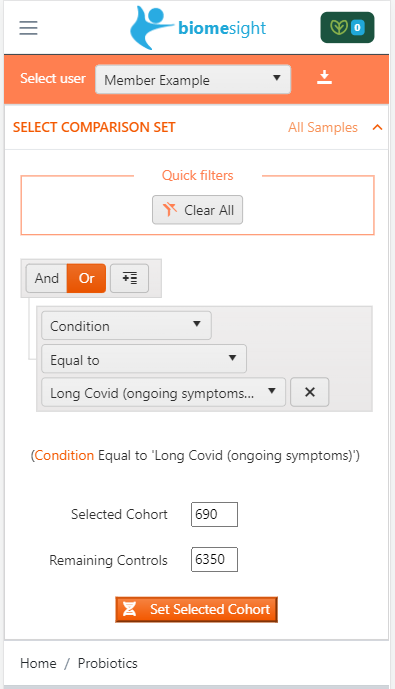Image resolution: width=395 pixels, height=689 pixels.
Task: Click the biomesight logo
Action: pos(198,28)
